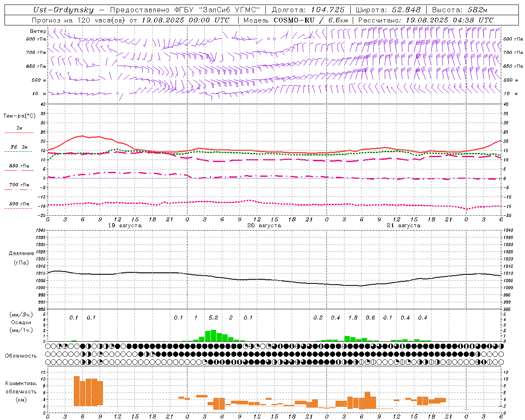Click the Td 2м dew point legend entry
The width and height of the screenshot is (525, 420).
coord(19,147)
